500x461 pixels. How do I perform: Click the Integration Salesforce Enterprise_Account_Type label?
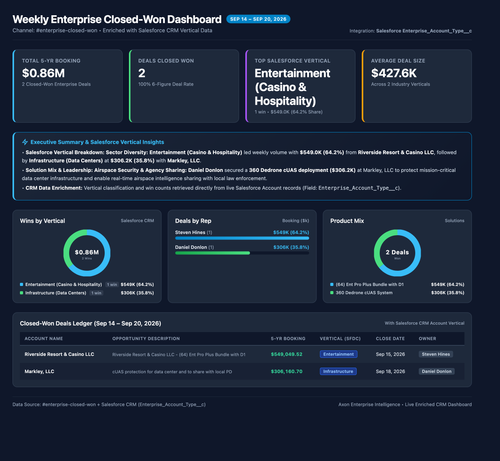[410, 31]
